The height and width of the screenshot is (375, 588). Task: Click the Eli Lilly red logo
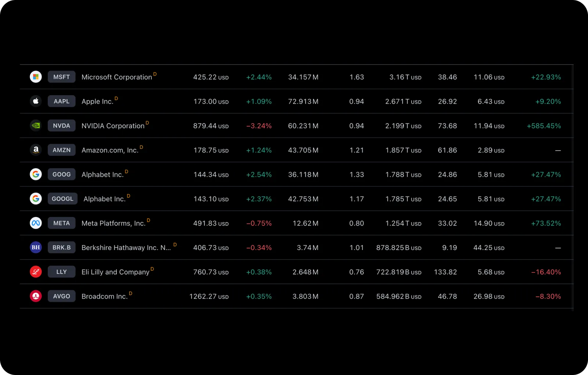tap(36, 272)
